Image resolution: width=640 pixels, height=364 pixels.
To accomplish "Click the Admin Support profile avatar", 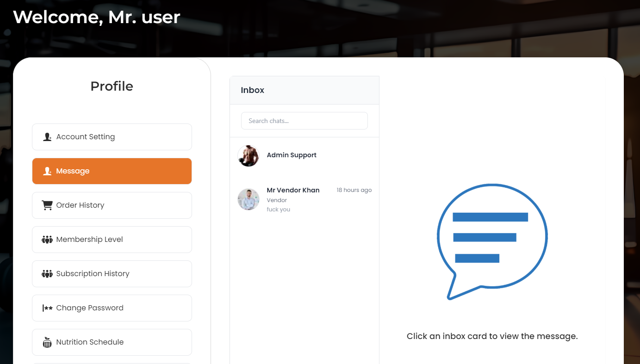I will (249, 156).
